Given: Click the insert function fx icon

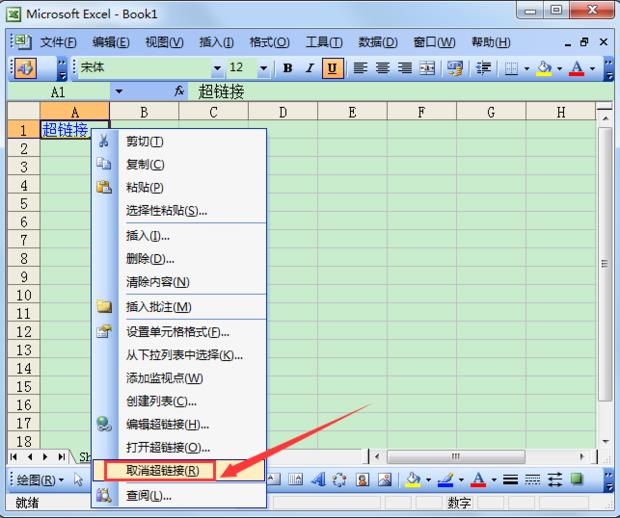Looking at the screenshot, I should pos(179,91).
